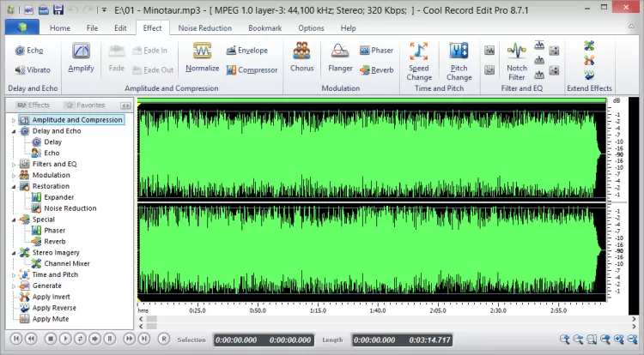This screenshot has height=355, width=644.
Task: Pause the audio playback
Action: click(110, 339)
